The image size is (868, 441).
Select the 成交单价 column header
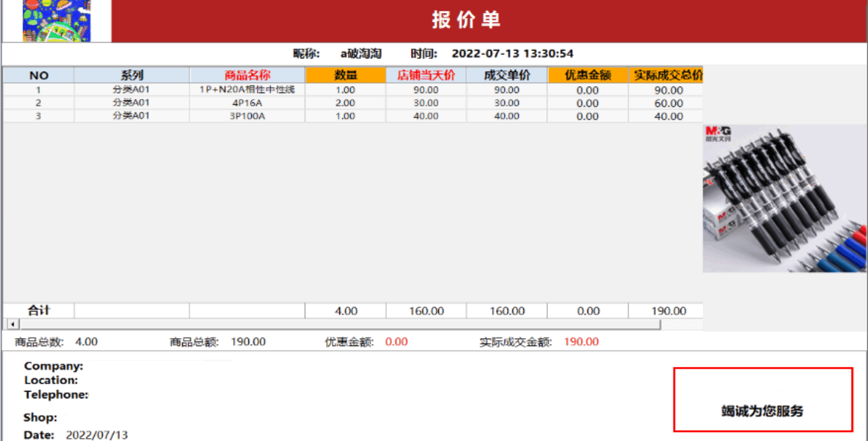coord(506,75)
